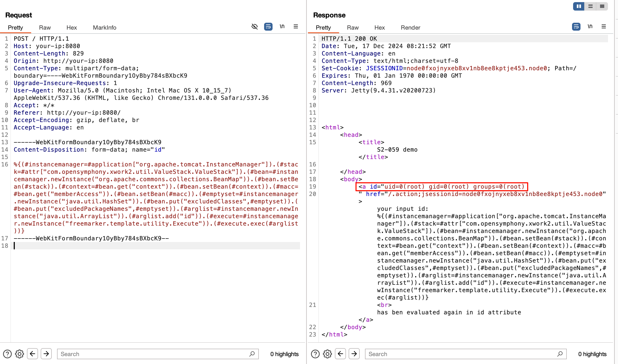
Task: Open Request search settings gear
Action: [20, 354]
